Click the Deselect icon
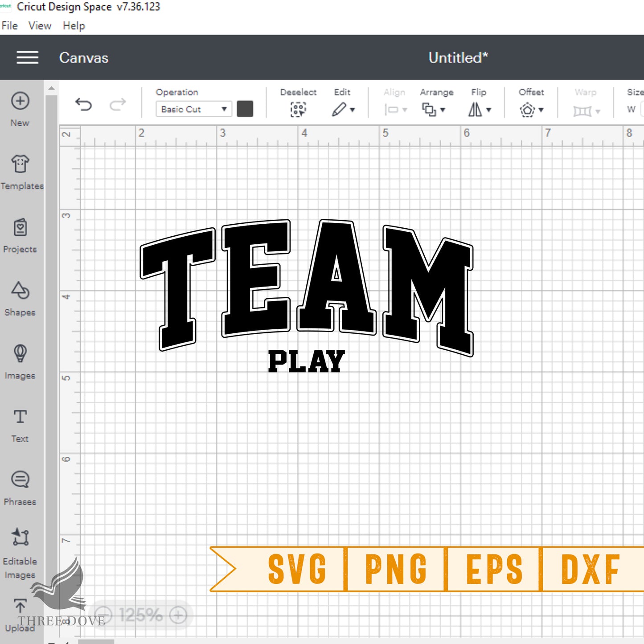 (298, 109)
